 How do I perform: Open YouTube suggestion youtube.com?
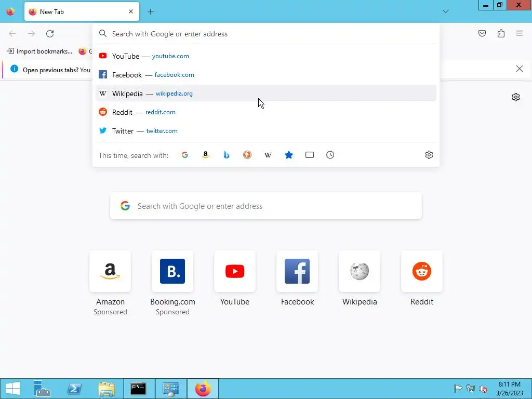(x=266, y=56)
